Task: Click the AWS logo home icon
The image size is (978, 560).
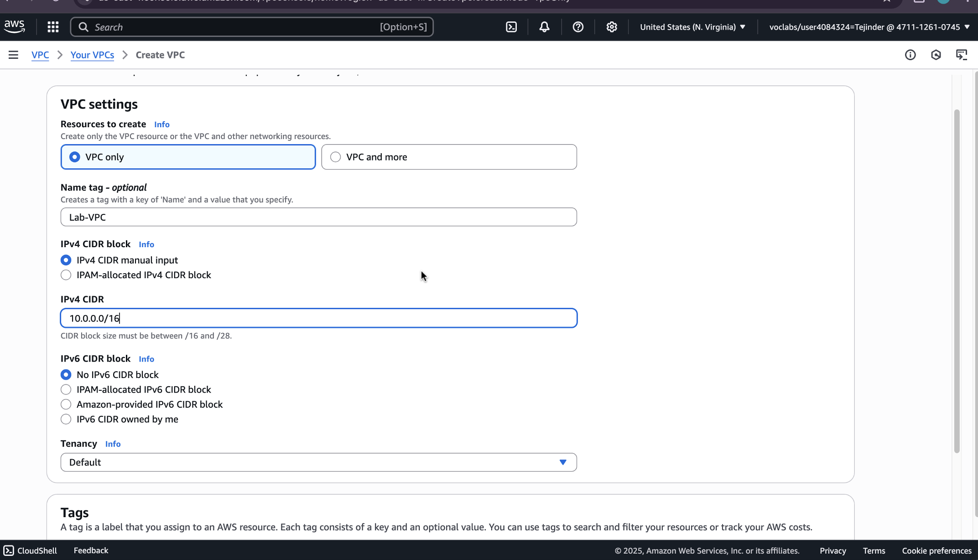Action: [15, 26]
